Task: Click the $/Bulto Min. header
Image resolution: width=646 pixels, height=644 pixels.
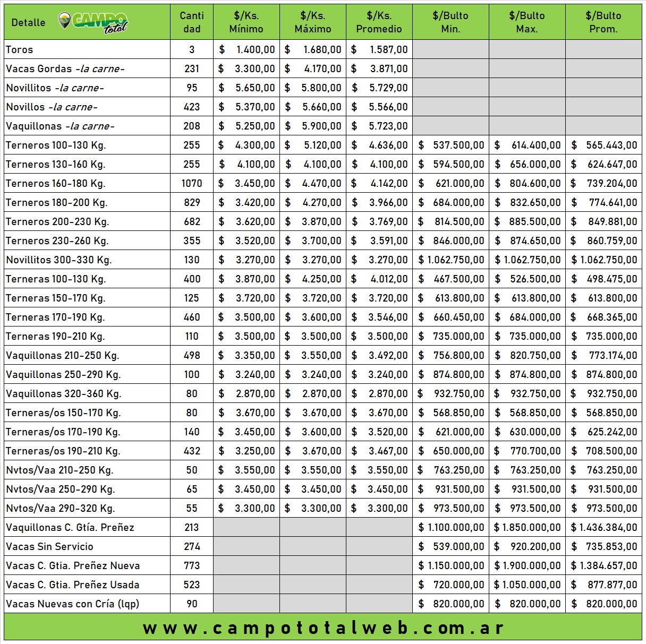Action: [450, 22]
